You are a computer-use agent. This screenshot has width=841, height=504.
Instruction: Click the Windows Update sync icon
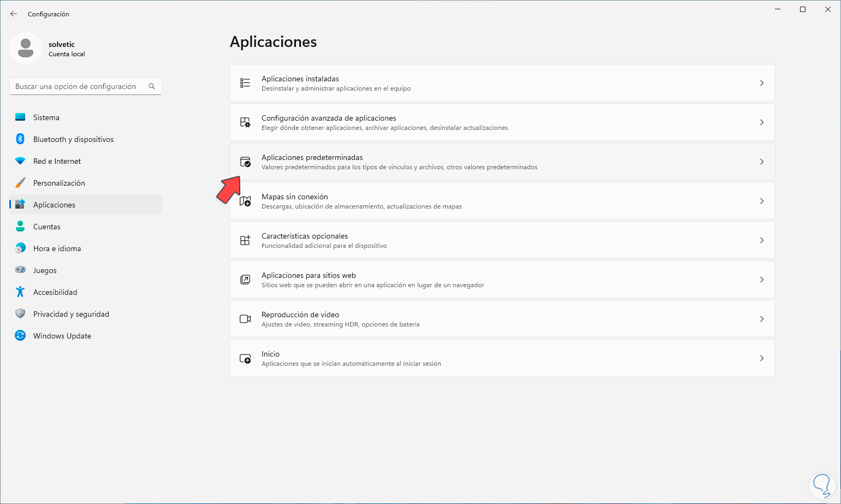click(20, 336)
